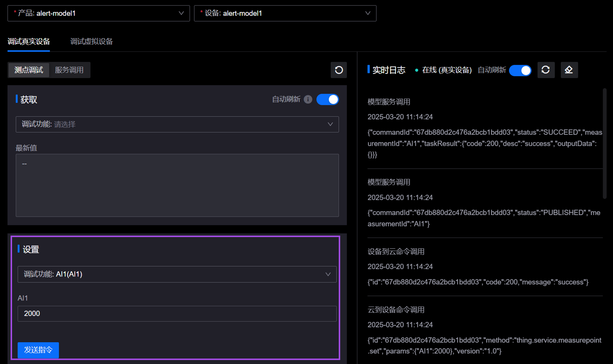Click the 发送指令 button

tap(38, 350)
